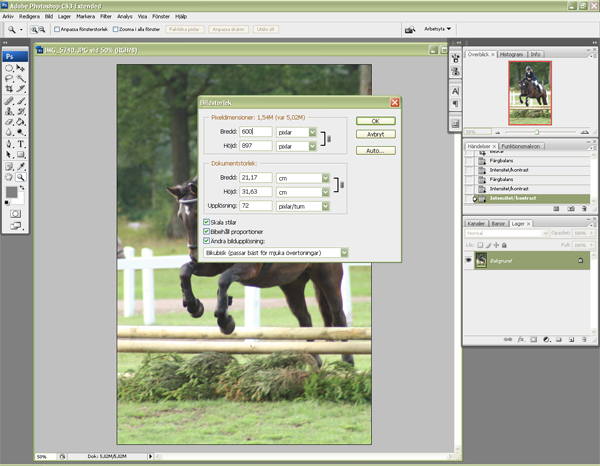Adjust the Överblick zoom slider
Screen dimensions: 600x466
537,132
